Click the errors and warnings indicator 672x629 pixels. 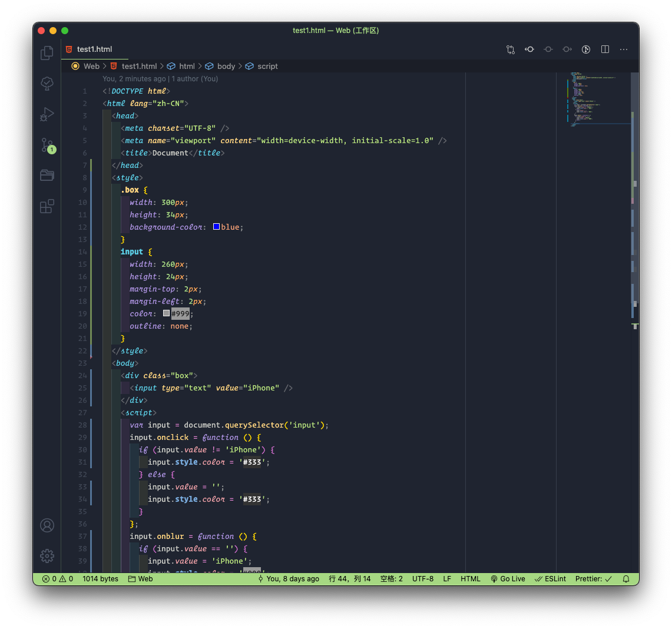59,578
